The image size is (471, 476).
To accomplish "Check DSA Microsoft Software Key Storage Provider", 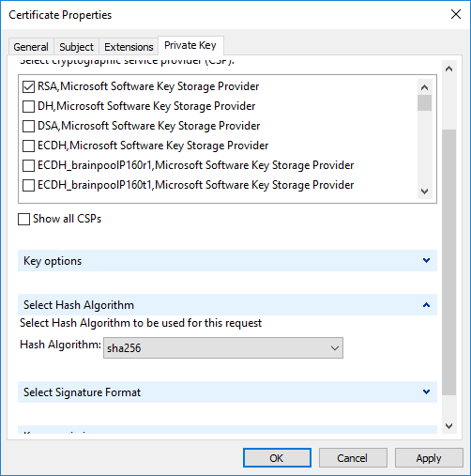I will coord(28,126).
